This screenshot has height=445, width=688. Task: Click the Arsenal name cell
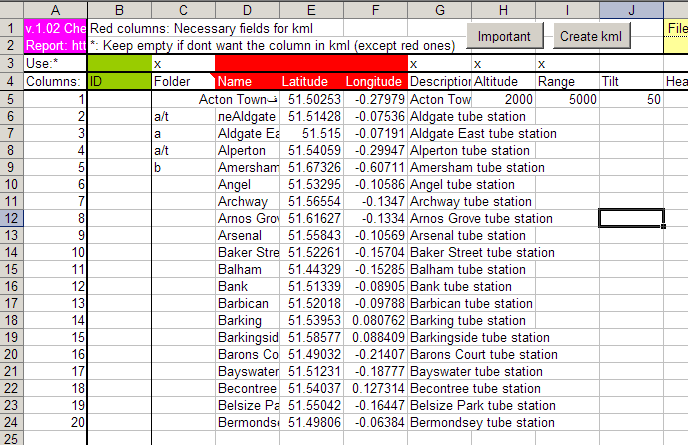pos(247,235)
